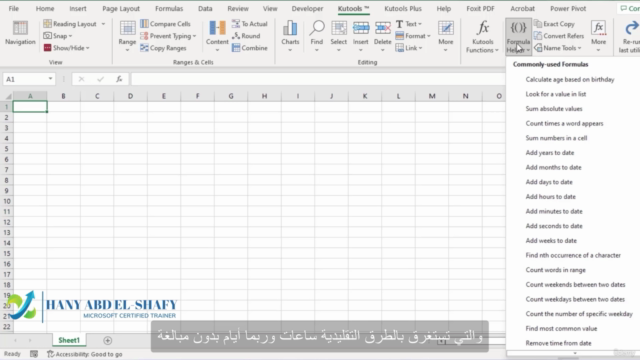This screenshot has height=360, width=640.
Task: Choose Sum absolute values formula
Action: [554, 109]
